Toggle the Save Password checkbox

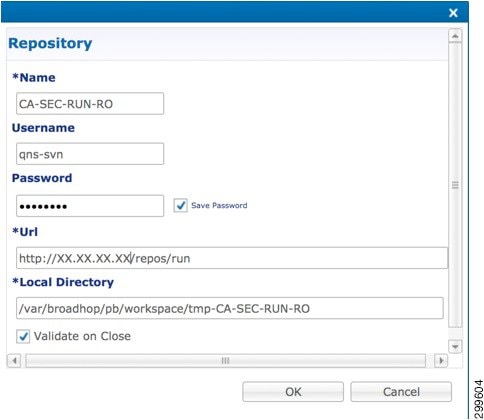(180, 205)
